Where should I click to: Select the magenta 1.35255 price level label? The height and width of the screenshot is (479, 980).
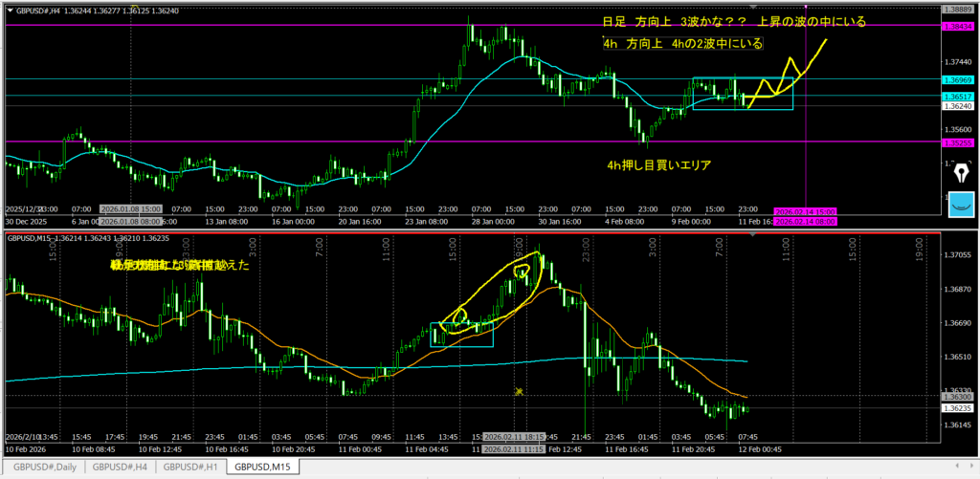point(960,142)
